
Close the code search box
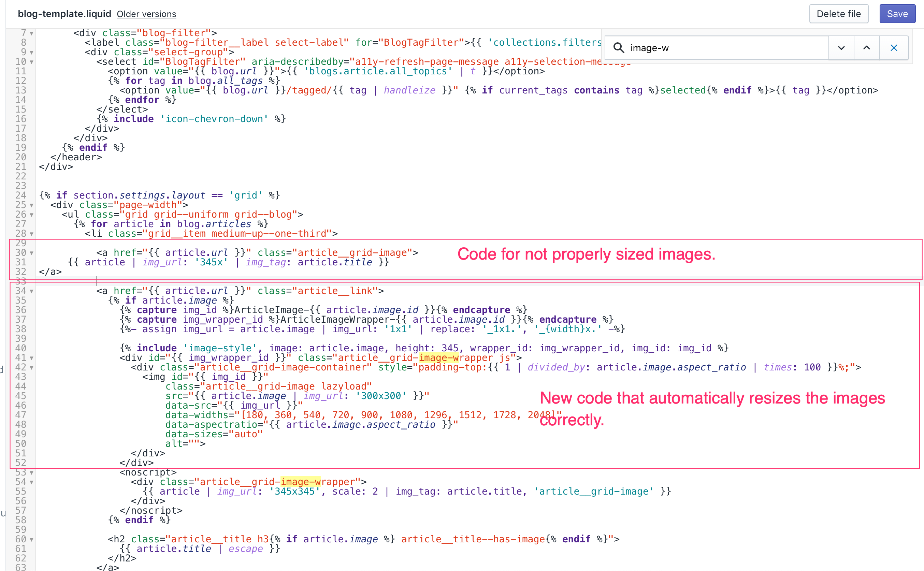click(x=894, y=48)
